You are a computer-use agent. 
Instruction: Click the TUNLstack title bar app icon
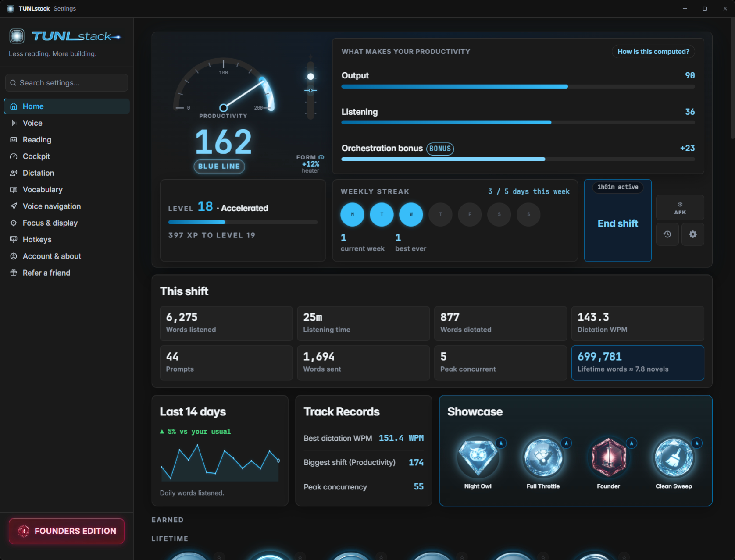[11, 8]
